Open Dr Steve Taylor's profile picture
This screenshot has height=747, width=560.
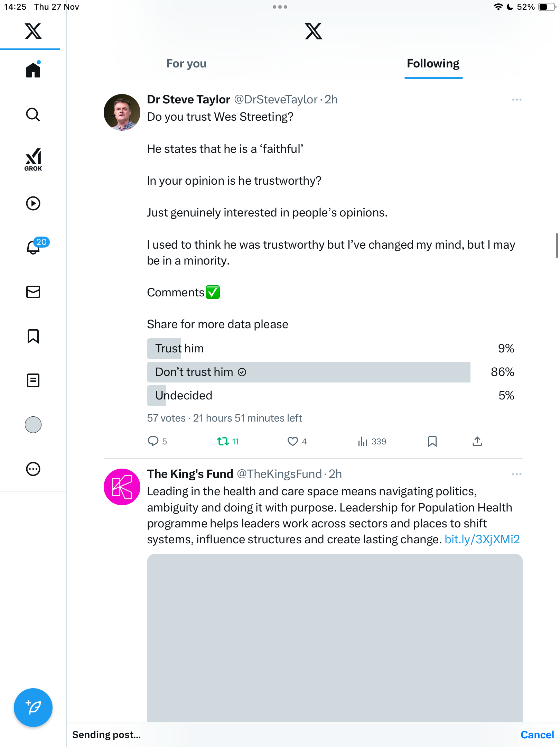(122, 112)
